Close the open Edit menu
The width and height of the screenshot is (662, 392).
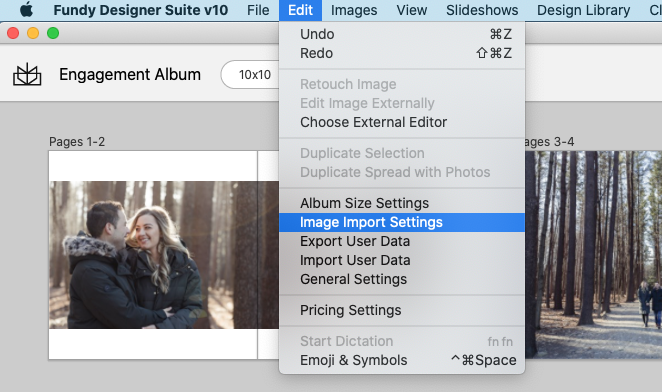[300, 10]
